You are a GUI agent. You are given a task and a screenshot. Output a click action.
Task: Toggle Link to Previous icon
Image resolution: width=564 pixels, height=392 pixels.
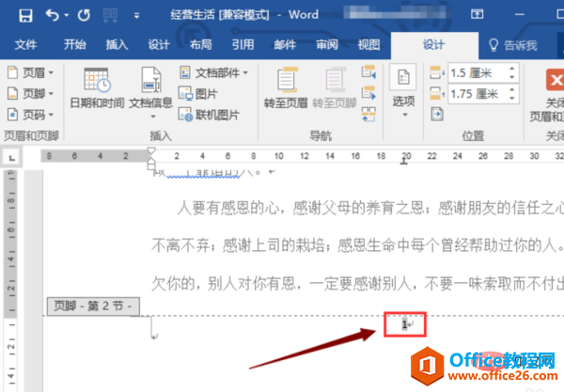point(368,115)
